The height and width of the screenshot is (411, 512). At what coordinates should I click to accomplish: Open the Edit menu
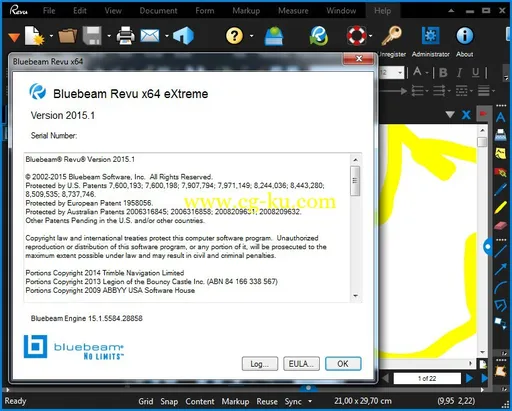(x=80, y=11)
